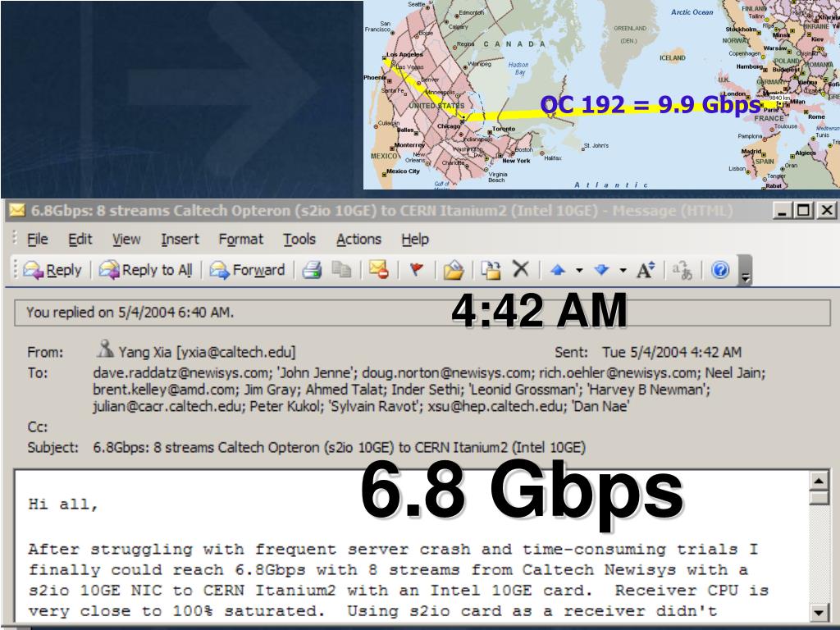Click the Subject line text
The image size is (840, 630).
click(x=339, y=448)
